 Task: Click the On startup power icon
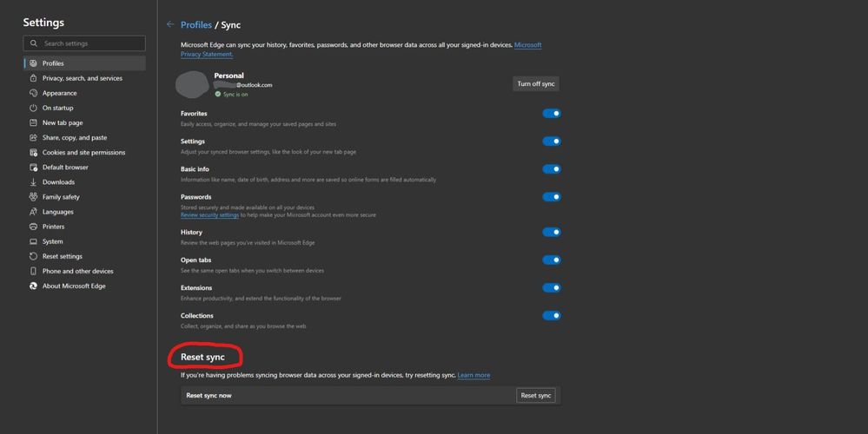33,108
